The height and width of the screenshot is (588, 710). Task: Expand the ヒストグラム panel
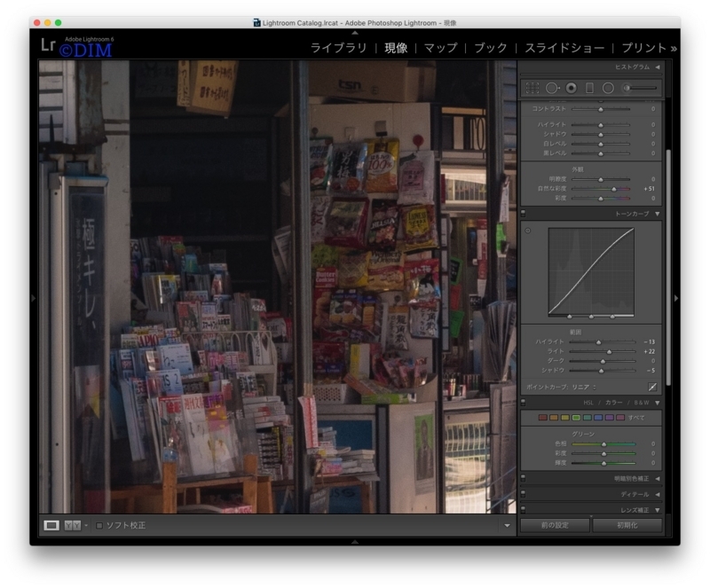pyautogui.click(x=658, y=67)
